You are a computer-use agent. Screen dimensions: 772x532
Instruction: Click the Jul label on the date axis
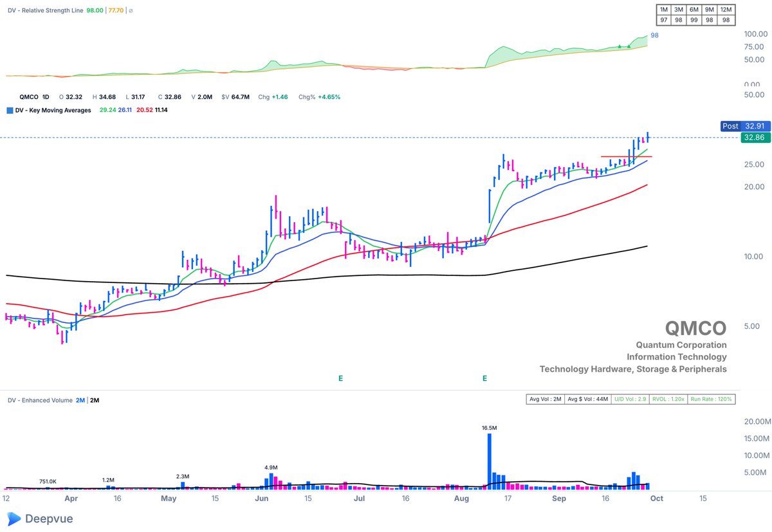360,499
